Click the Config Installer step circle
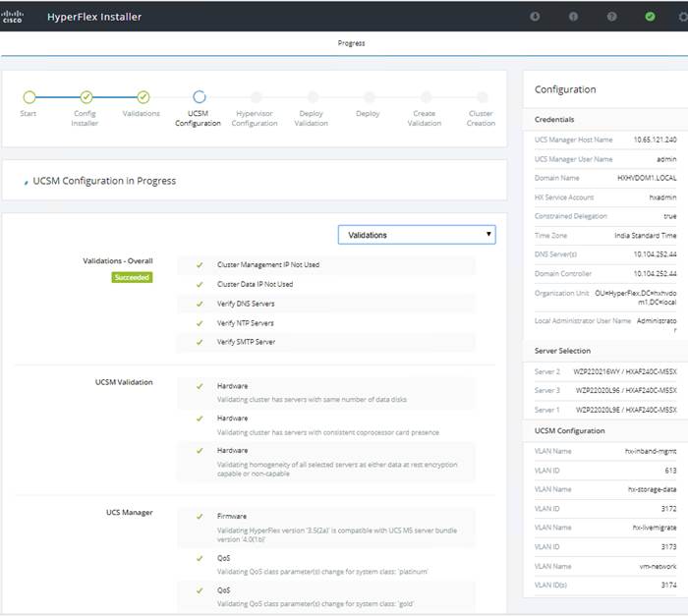 pos(86,96)
